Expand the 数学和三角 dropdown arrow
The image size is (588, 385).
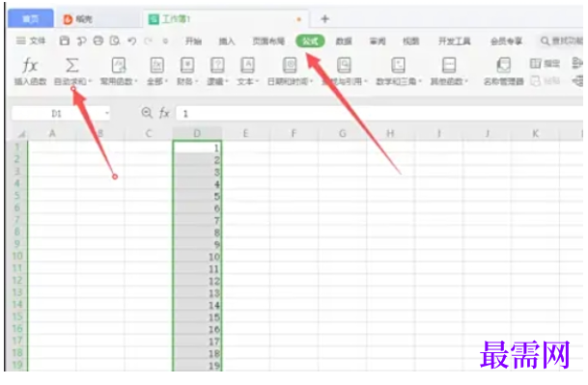pyautogui.click(x=420, y=81)
